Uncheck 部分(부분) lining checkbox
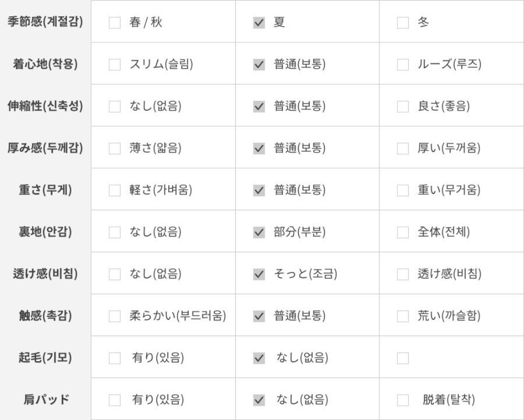The width and height of the screenshot is (524, 420). point(259,233)
